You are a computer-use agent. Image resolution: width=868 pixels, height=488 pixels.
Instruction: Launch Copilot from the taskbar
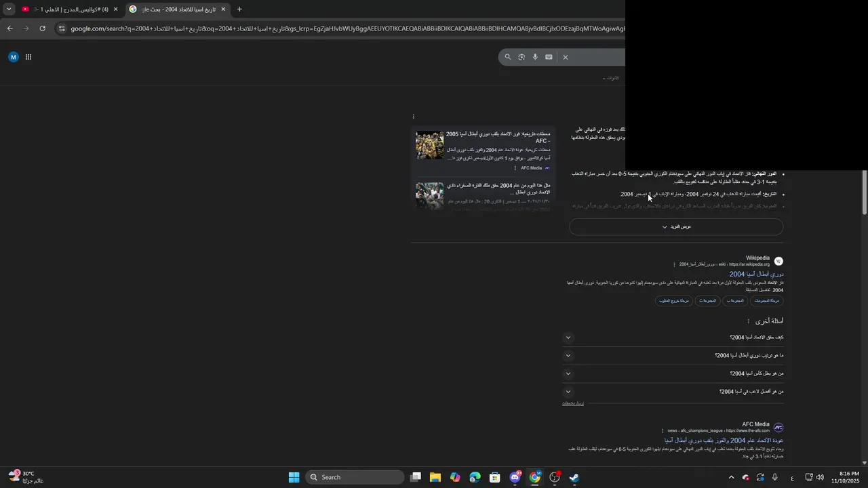coord(455,477)
